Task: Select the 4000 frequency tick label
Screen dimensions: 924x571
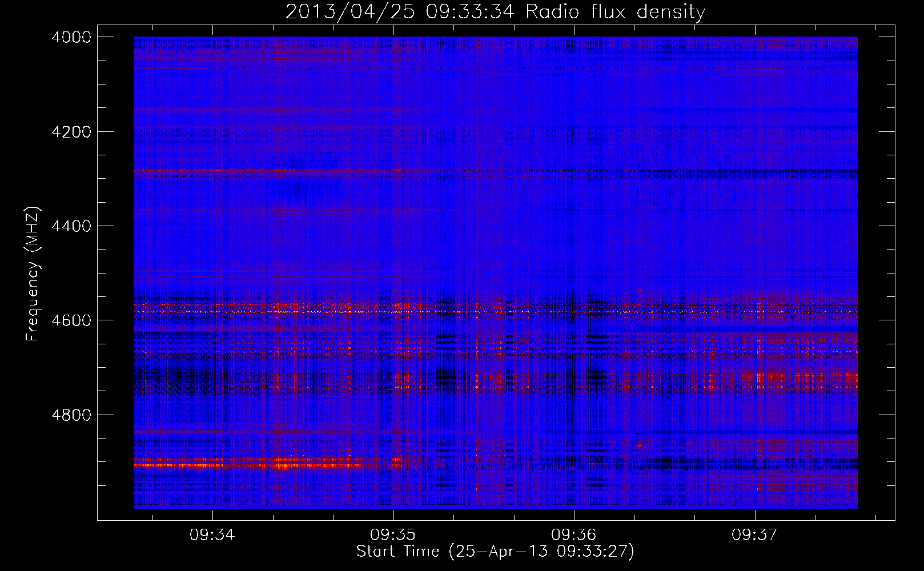Action: point(71,37)
